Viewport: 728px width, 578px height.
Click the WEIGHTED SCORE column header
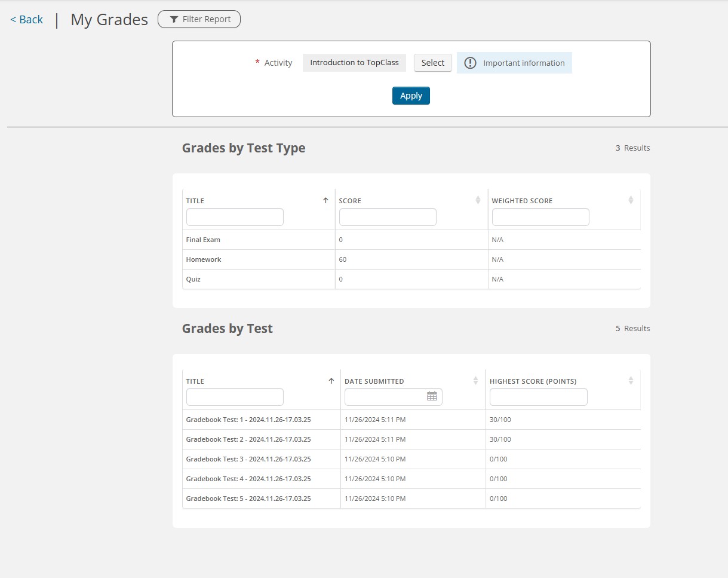pyautogui.click(x=522, y=201)
